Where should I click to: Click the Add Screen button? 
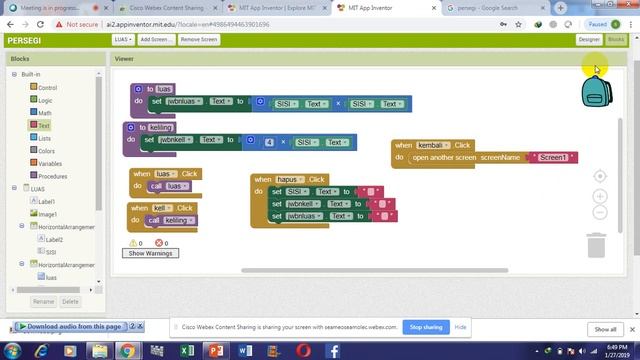156,40
